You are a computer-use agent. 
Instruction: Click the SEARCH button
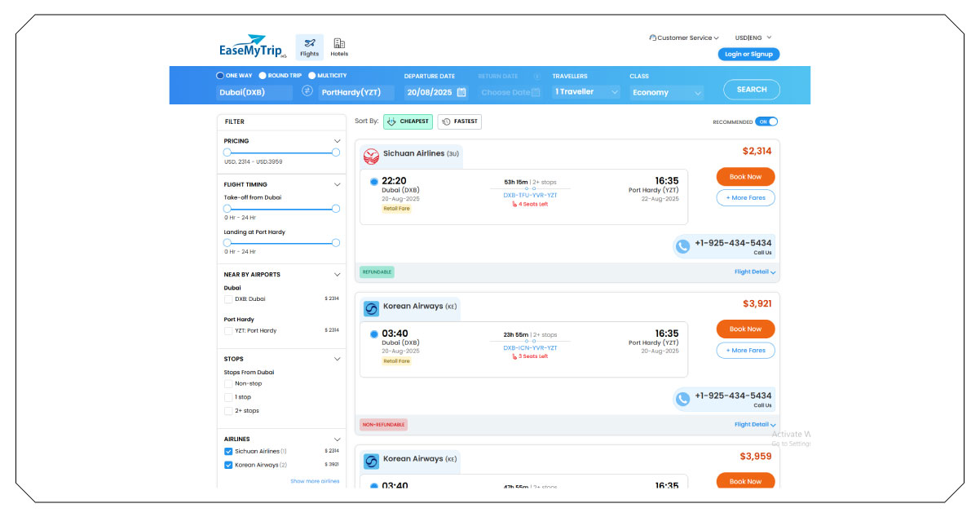coord(750,90)
